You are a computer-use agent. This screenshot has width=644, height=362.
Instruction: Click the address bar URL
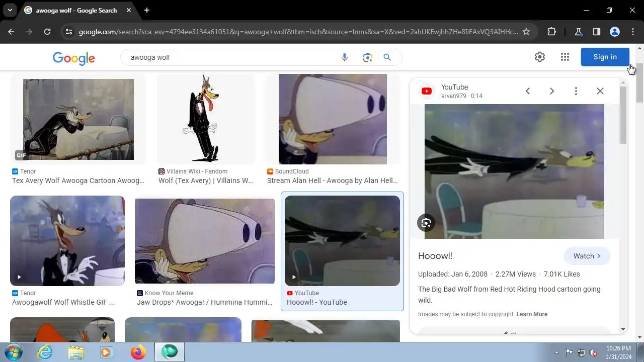click(x=298, y=32)
